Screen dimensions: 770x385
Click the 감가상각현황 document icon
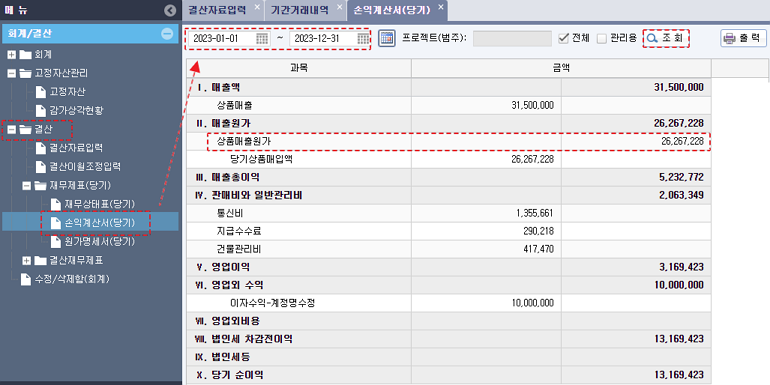(x=40, y=110)
